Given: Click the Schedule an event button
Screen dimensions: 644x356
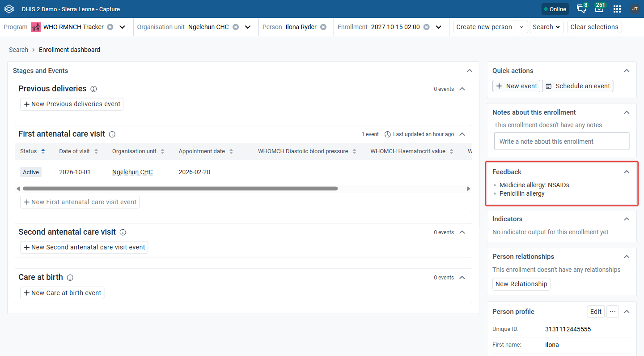Looking at the screenshot, I should 577,86.
